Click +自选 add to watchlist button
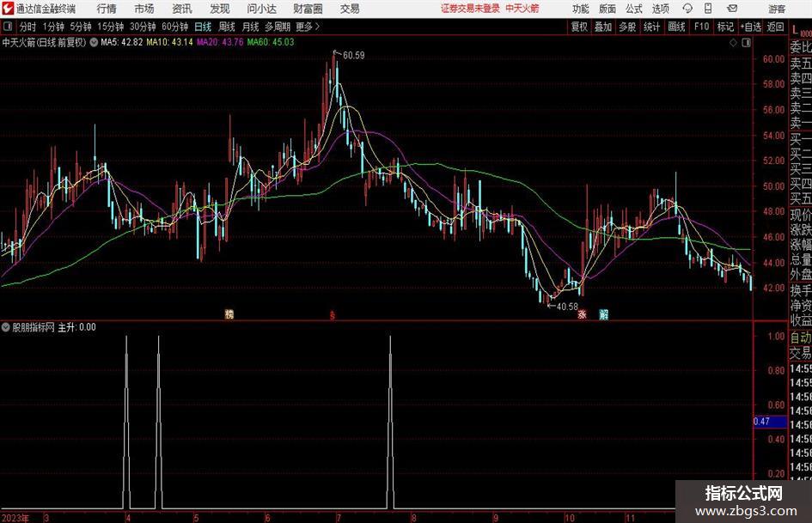This screenshot has height=523, width=812. (751, 27)
